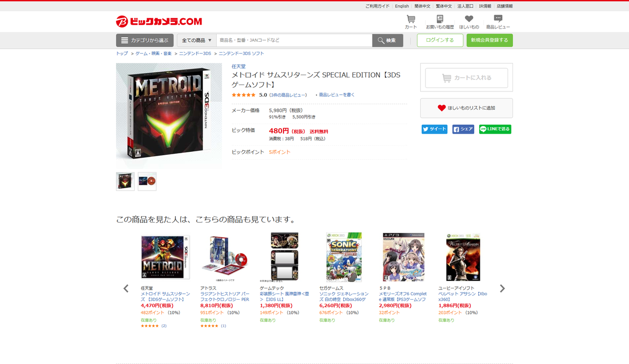Image resolution: width=629 pixels, height=364 pixels.
Task: Share product on Facebook
Action: click(463, 129)
